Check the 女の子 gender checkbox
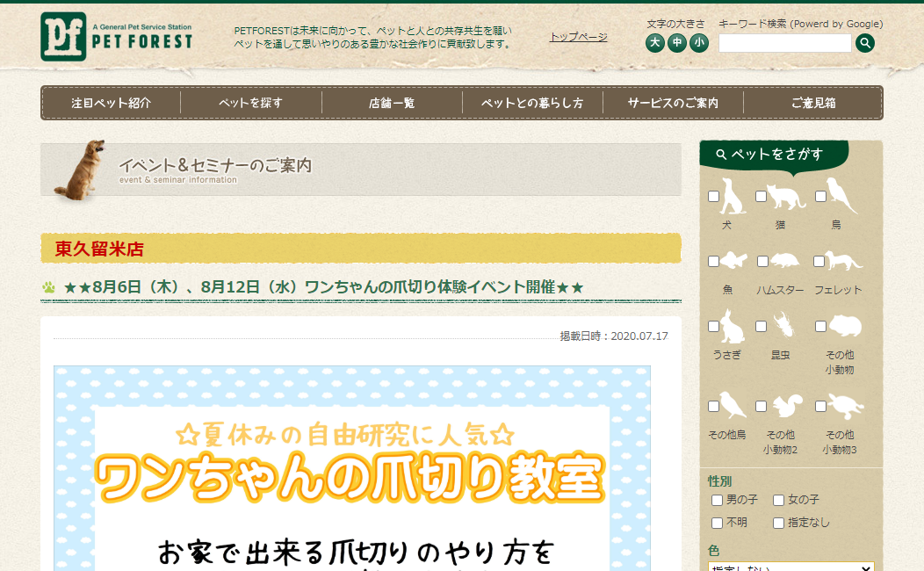The height and width of the screenshot is (571, 924). coord(778,501)
